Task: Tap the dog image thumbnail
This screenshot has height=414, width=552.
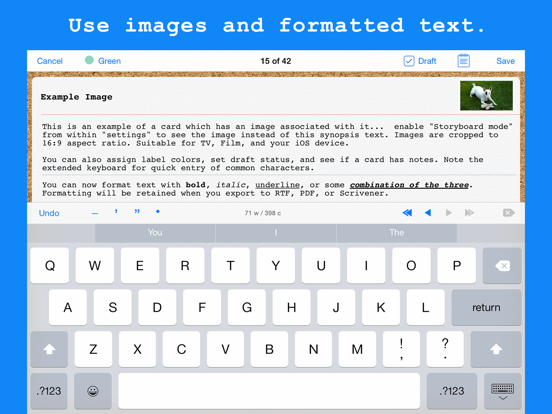Action: point(486,95)
